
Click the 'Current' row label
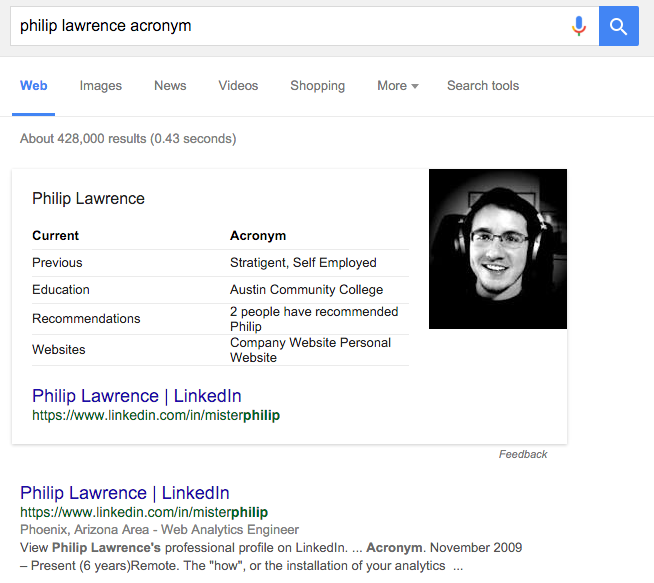(55, 236)
